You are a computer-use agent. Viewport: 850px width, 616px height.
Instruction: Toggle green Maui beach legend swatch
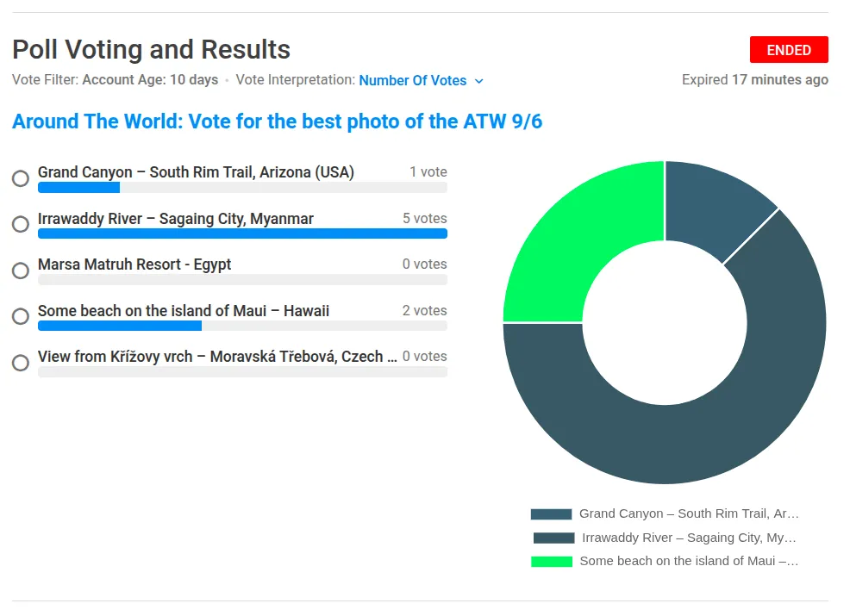(552, 561)
